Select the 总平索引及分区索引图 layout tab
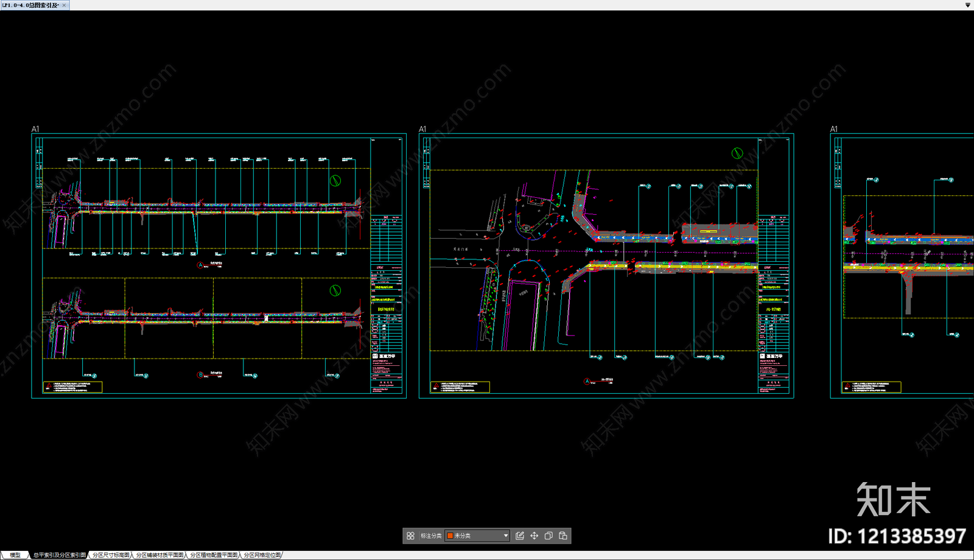974x560 pixels. click(x=59, y=555)
